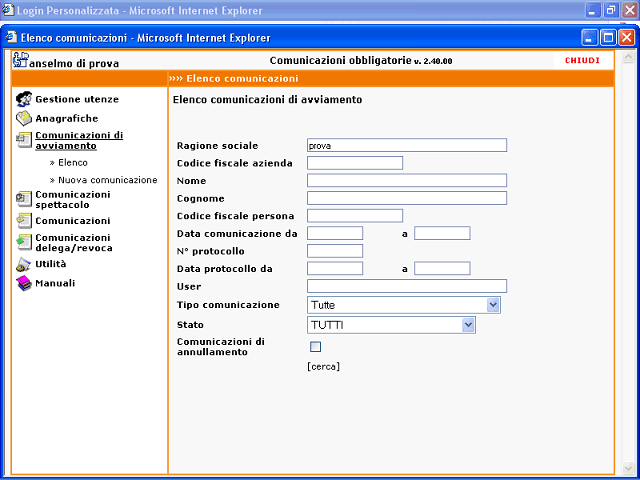The image size is (640, 480).
Task: Expand the Tipo comunicazione dropdown
Action: pyautogui.click(x=493, y=305)
